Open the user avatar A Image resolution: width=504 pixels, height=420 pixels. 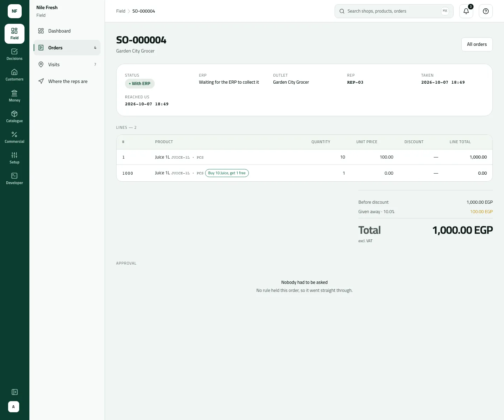14,407
